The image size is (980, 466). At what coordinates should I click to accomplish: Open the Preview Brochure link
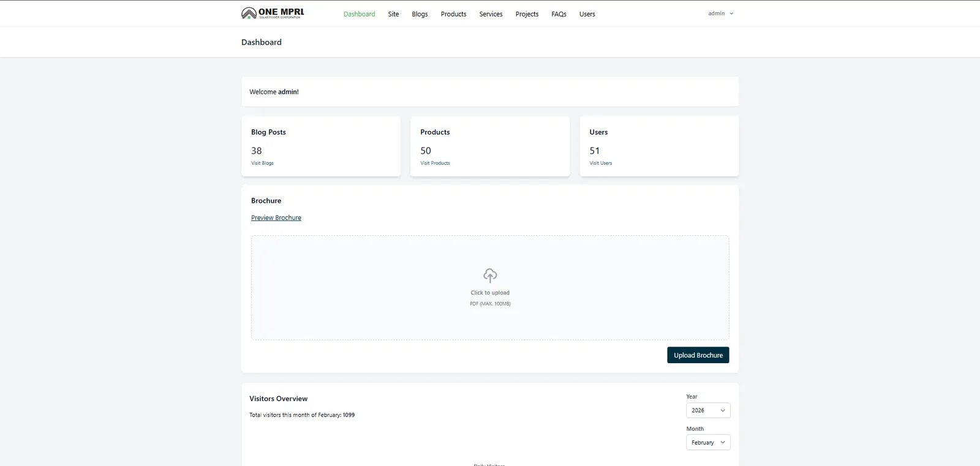coord(276,217)
